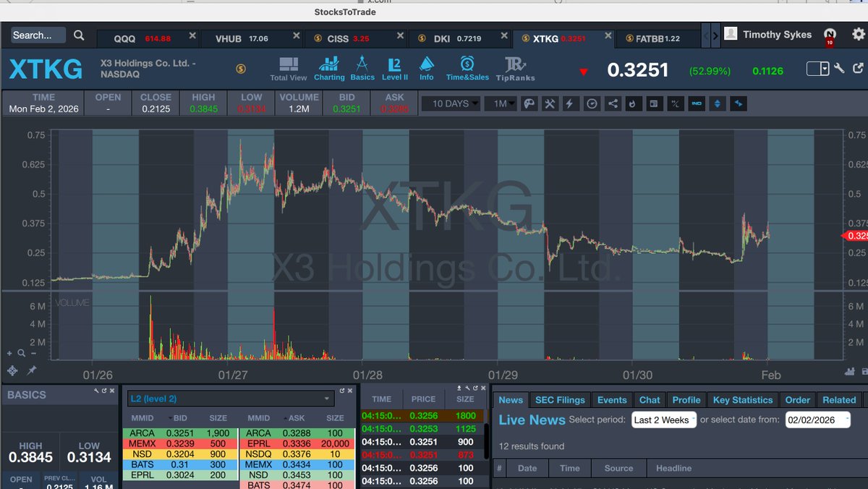Toggle the IND indicators button
868x489 pixels.
point(697,103)
